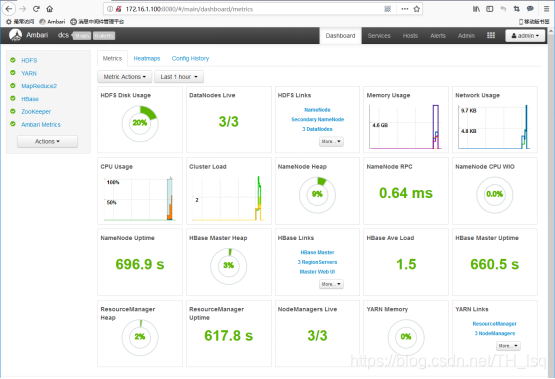Screen dimensions: 555x379
Task: Go back with the browser back arrow
Action: (8, 9)
